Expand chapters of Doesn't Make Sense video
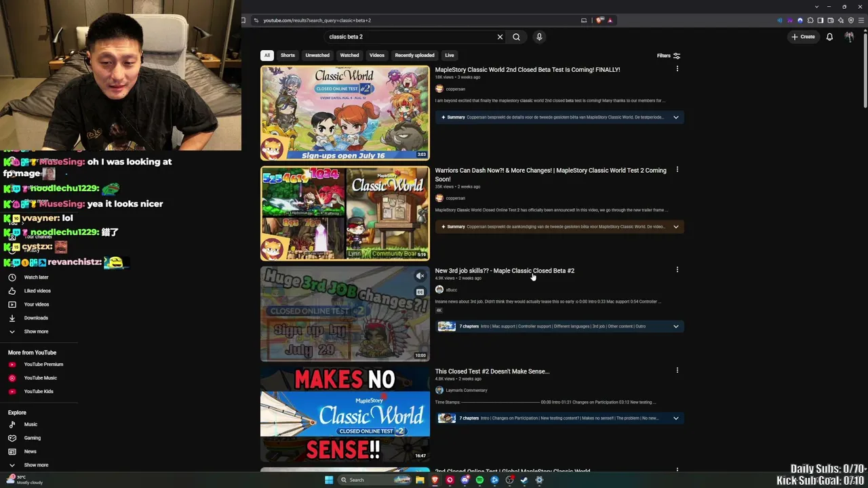This screenshot has width=868, height=488. coord(675,418)
